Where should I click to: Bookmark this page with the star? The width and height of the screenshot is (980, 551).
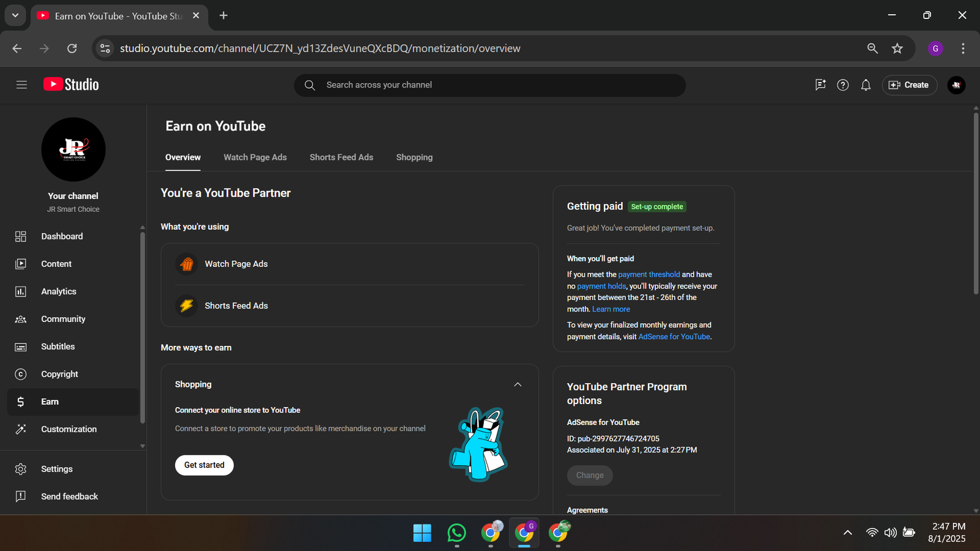897,48
